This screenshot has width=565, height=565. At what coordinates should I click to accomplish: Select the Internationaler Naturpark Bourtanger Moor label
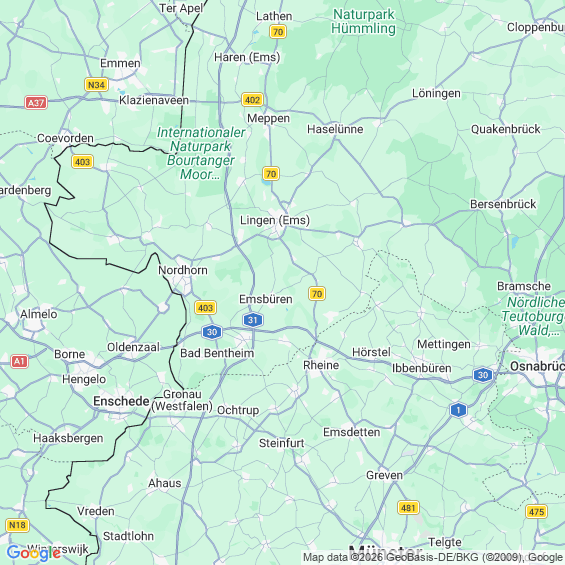click(201, 153)
